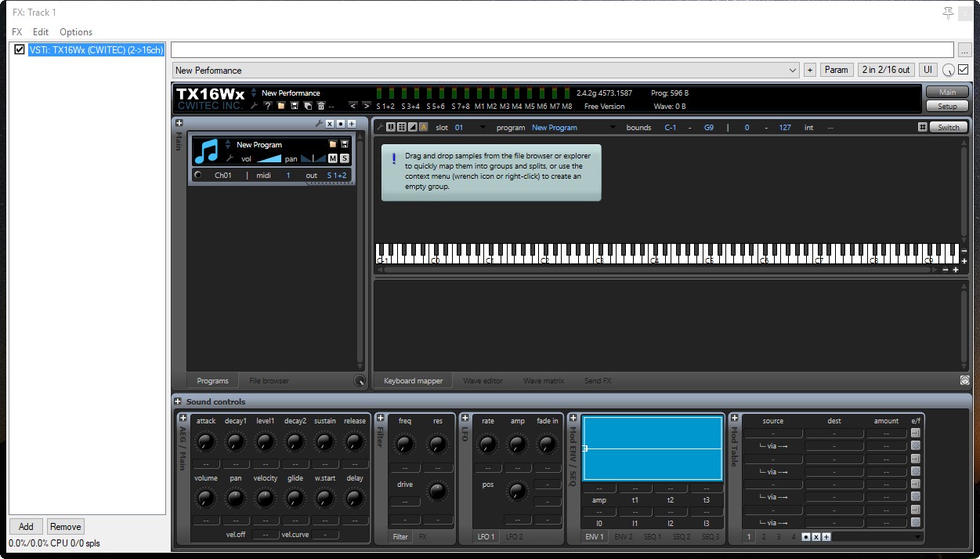This screenshot has width=980, height=559.
Task: Click the load performance folder icon in header
Action: click(281, 106)
